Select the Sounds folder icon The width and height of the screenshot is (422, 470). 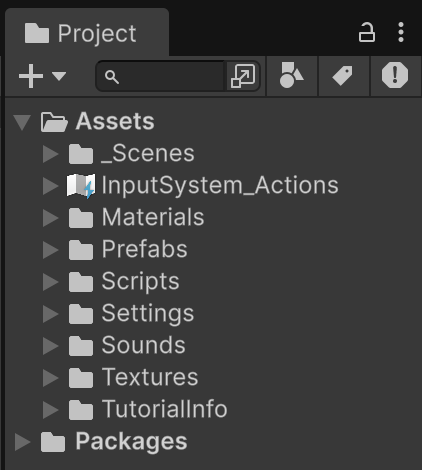click(x=81, y=346)
